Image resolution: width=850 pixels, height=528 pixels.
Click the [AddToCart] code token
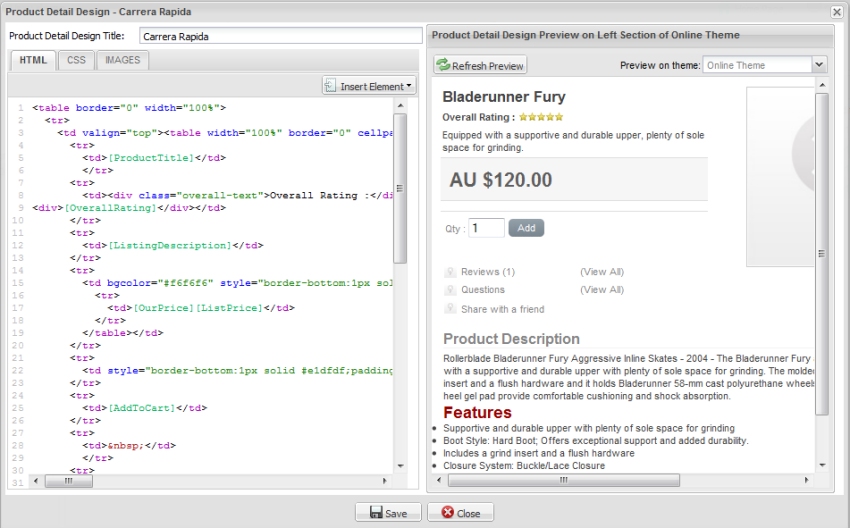(142, 408)
